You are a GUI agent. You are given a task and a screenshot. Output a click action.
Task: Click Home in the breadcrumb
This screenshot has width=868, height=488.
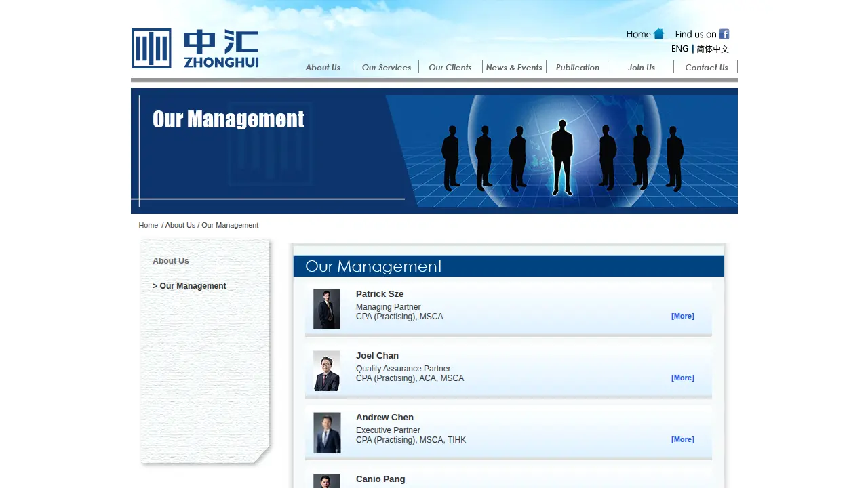tap(149, 225)
